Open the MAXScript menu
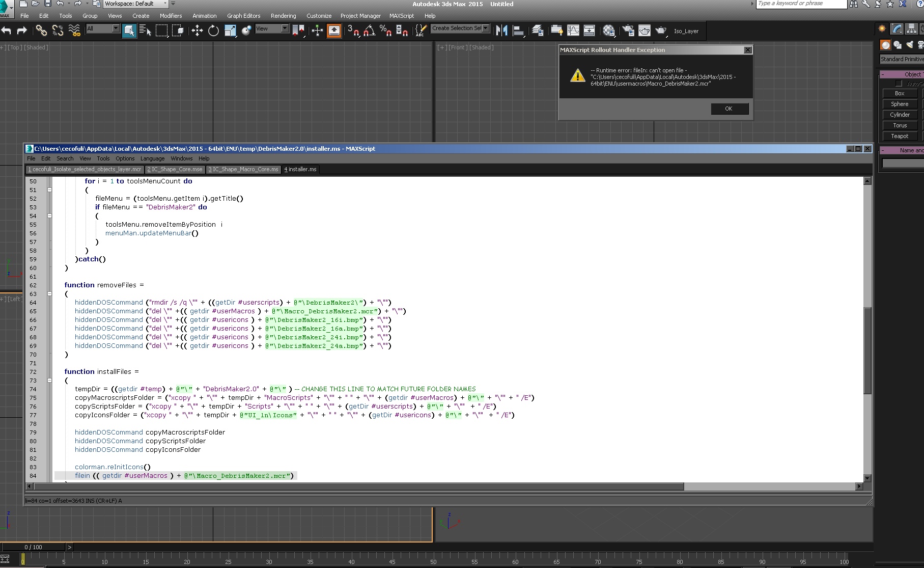The image size is (924, 568). (x=402, y=16)
